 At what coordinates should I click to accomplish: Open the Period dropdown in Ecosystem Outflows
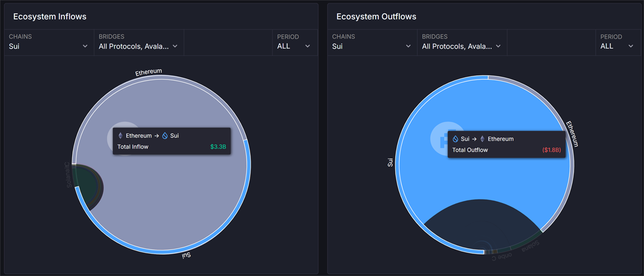[617, 42]
